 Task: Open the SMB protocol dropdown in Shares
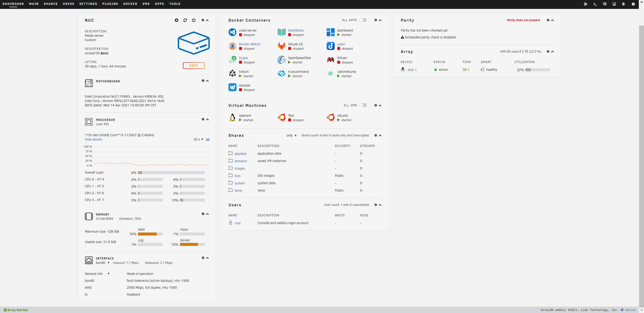[x=291, y=135]
